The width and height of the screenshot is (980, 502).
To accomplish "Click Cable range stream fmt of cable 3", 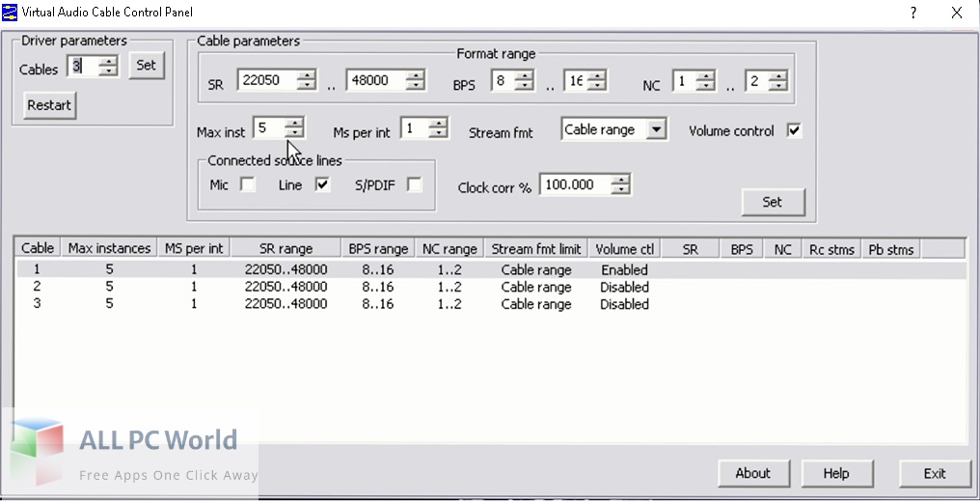I will click(536, 304).
